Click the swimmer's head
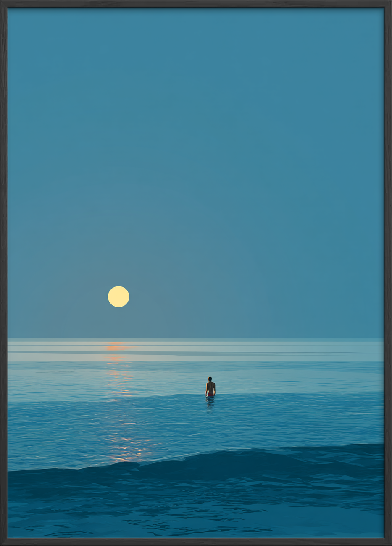Viewport: 392px width, 546px height. point(210,379)
